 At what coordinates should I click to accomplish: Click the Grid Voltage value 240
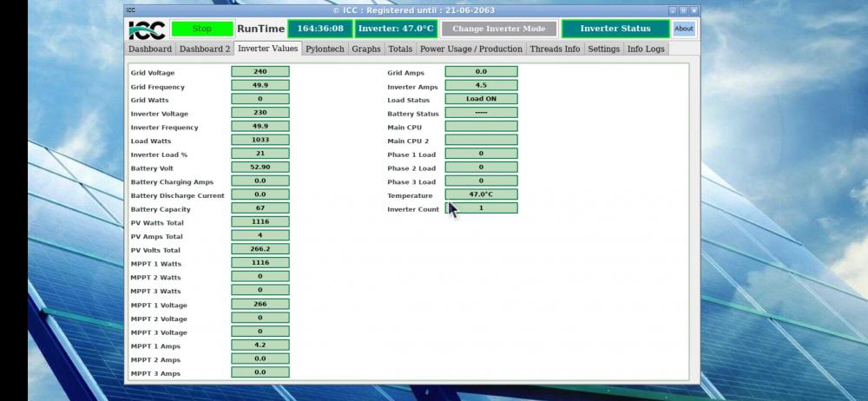(x=260, y=71)
